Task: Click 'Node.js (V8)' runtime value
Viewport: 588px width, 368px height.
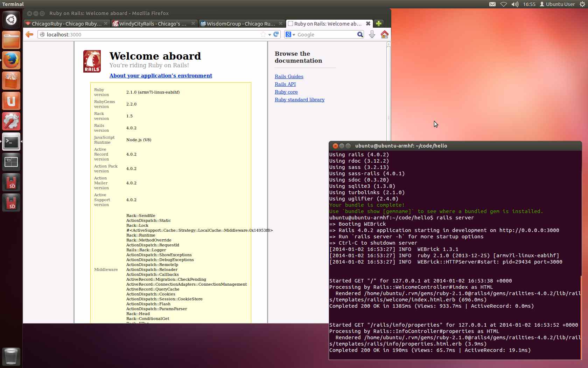Action: point(139,140)
